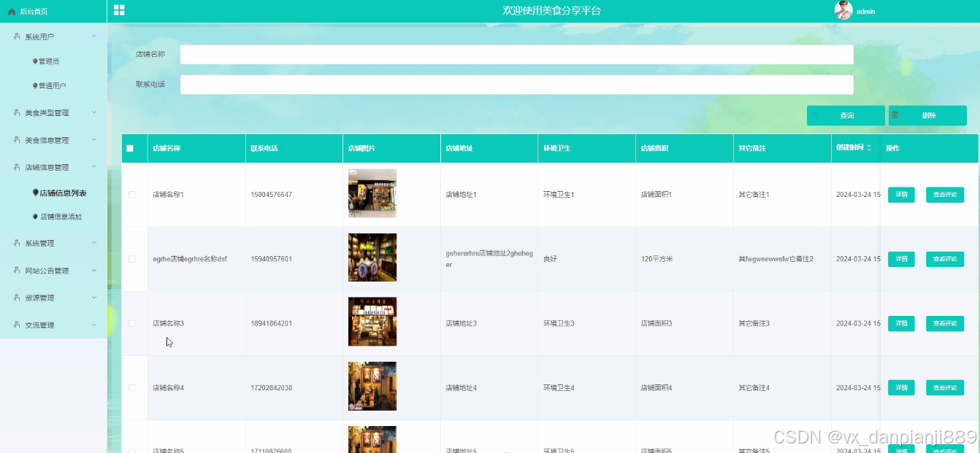Open shop image thumbnail for 店铺名称4
Viewport: 980px width, 453px height.
coord(372,386)
